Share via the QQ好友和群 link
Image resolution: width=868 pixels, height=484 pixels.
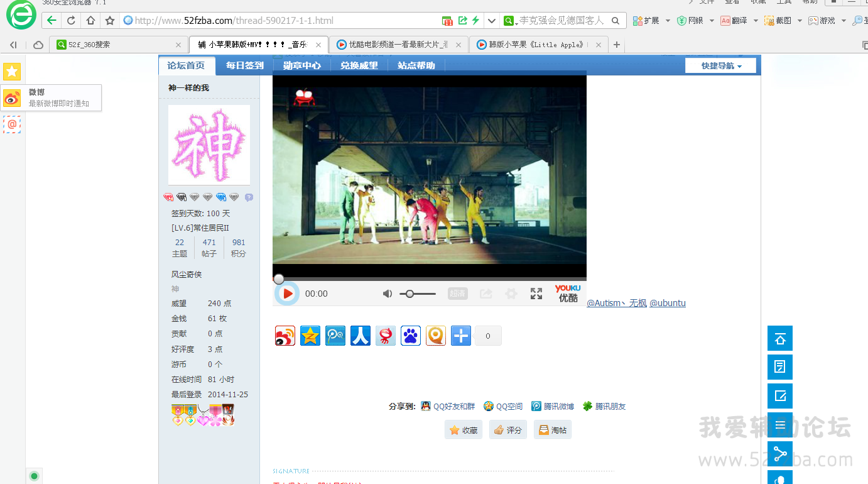(x=448, y=406)
